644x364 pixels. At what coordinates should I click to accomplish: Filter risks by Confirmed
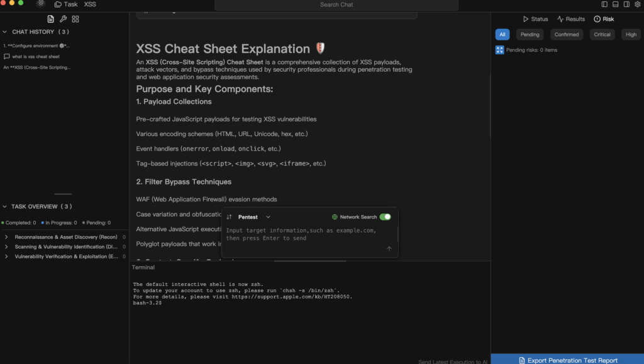tap(566, 35)
